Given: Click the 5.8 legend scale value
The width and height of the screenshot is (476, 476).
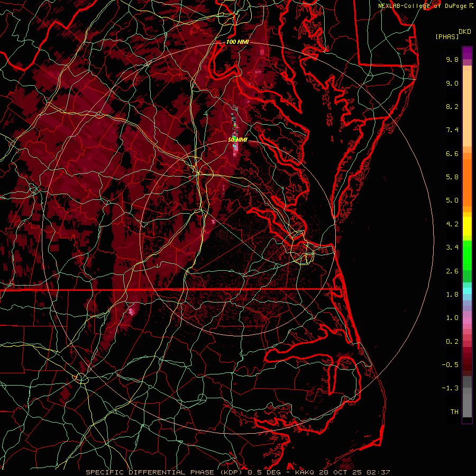Looking at the screenshot, I should 452,177.
